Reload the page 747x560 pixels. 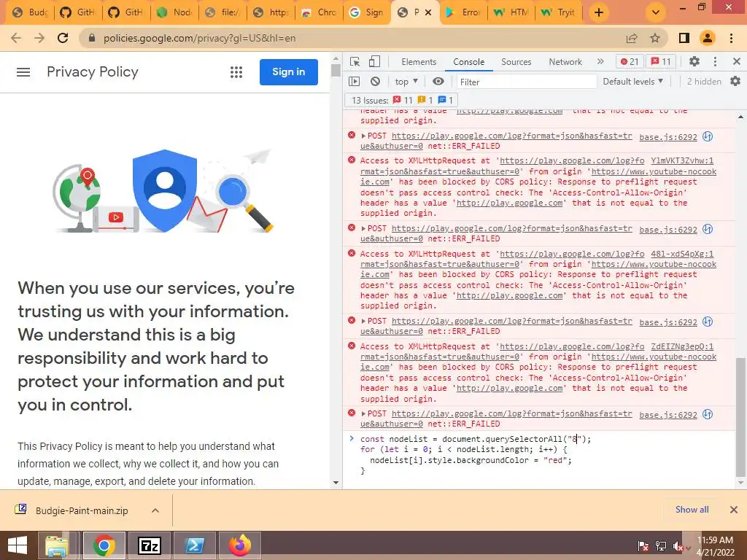(x=63, y=38)
